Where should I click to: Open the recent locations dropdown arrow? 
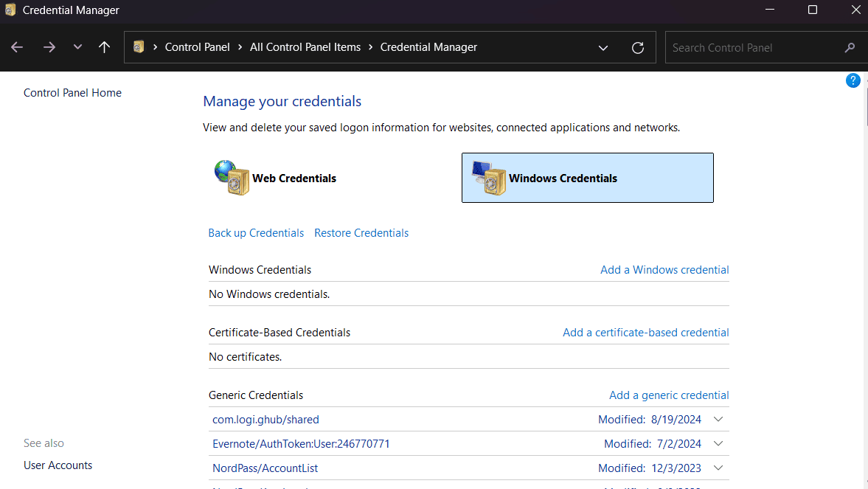click(77, 47)
